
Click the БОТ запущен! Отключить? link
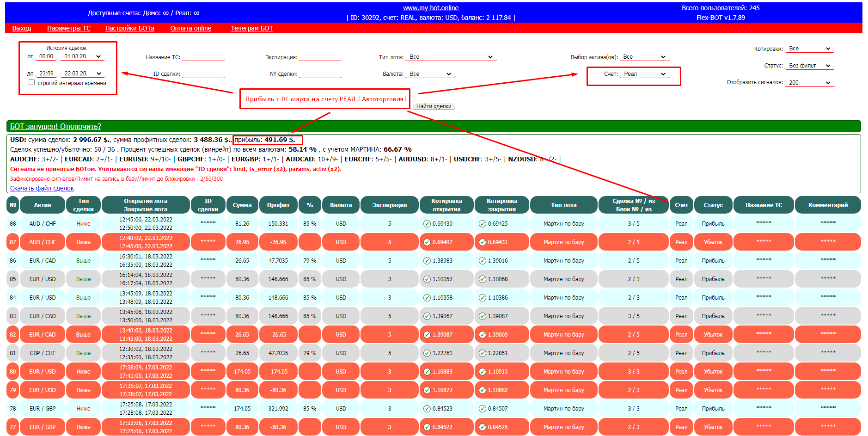pyautogui.click(x=55, y=126)
